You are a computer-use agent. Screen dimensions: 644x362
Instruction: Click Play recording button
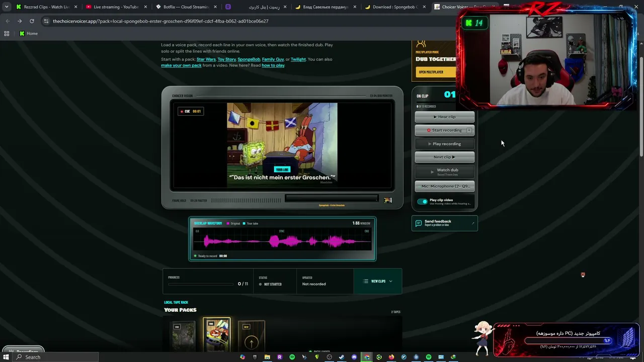[445, 144]
